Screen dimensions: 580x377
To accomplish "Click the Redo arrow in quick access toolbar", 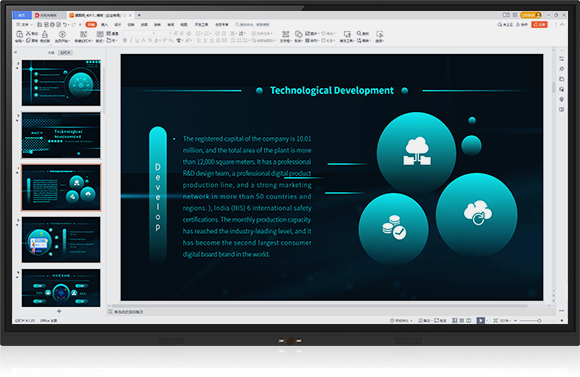I will 73,24.
